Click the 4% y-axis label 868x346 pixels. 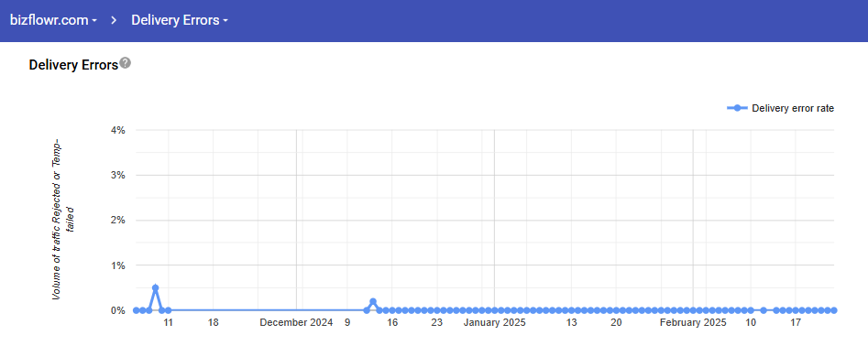tap(118, 131)
